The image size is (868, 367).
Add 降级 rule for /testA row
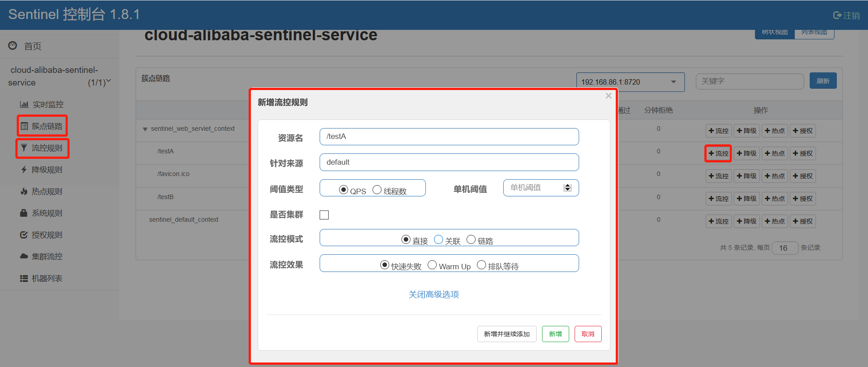pos(746,153)
